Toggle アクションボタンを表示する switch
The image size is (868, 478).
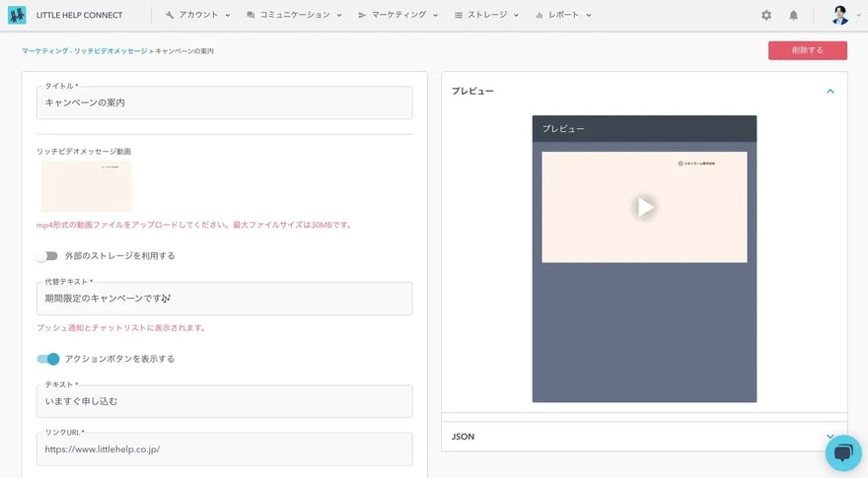(48, 359)
